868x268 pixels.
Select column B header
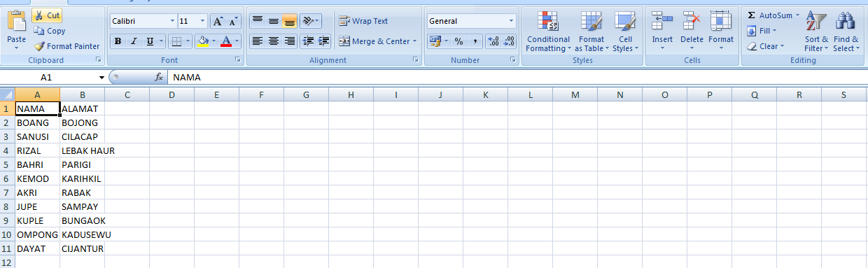coord(83,94)
